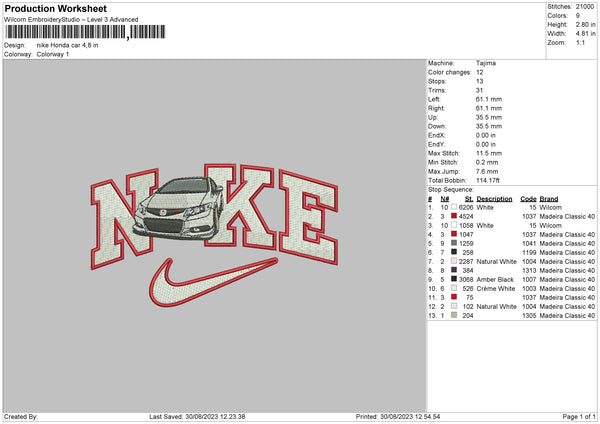Select the grey swatch with 1259 stitches

pyautogui.click(x=454, y=243)
